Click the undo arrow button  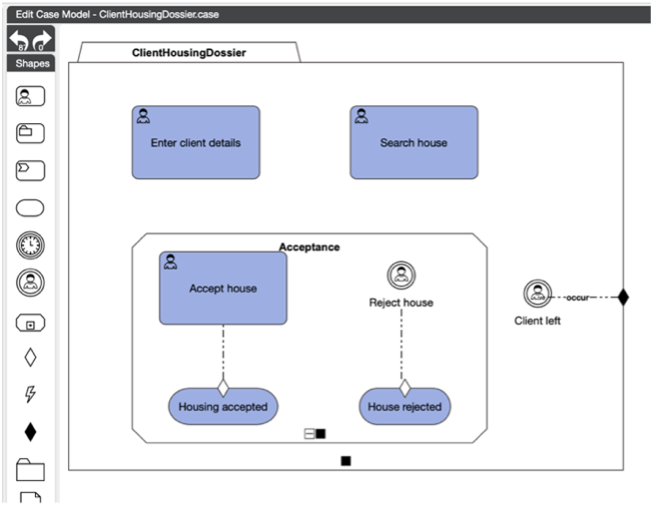coord(19,40)
